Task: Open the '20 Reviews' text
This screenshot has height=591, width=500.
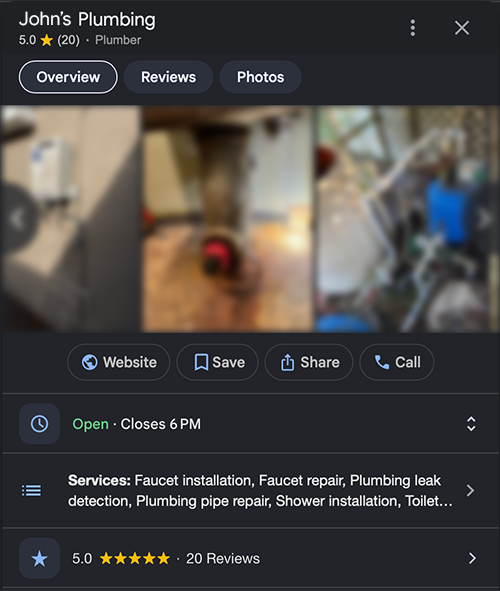Action: 223,559
